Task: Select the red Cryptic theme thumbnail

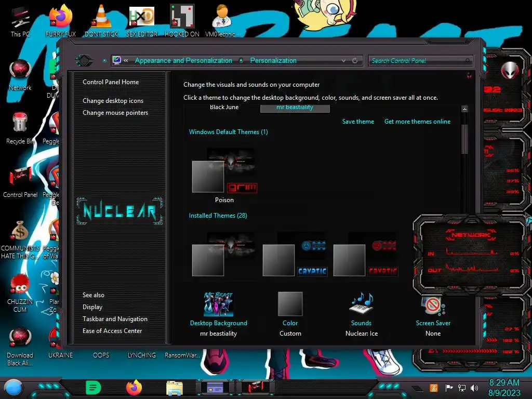Action: 366,254
